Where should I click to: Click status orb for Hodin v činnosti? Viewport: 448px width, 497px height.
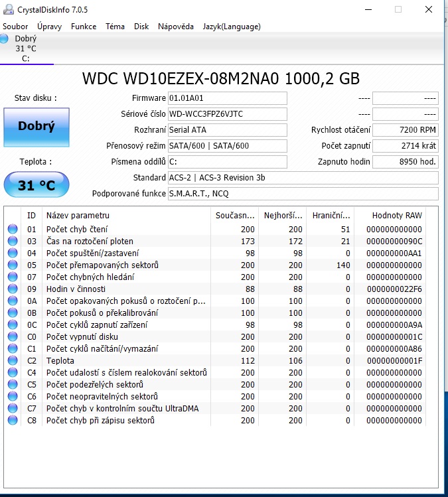click(13, 289)
